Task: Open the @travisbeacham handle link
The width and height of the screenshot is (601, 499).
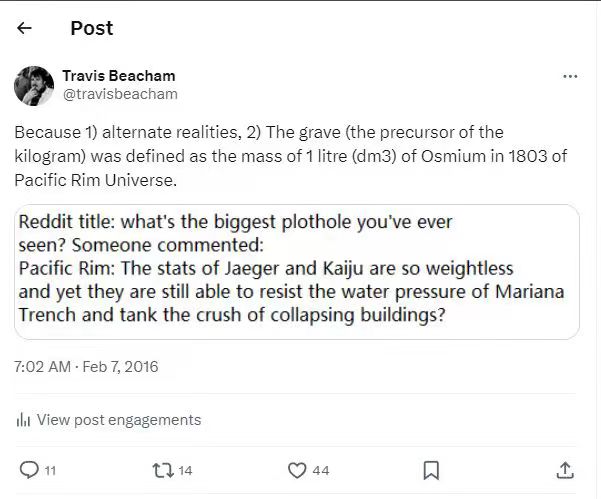Action: (120, 94)
